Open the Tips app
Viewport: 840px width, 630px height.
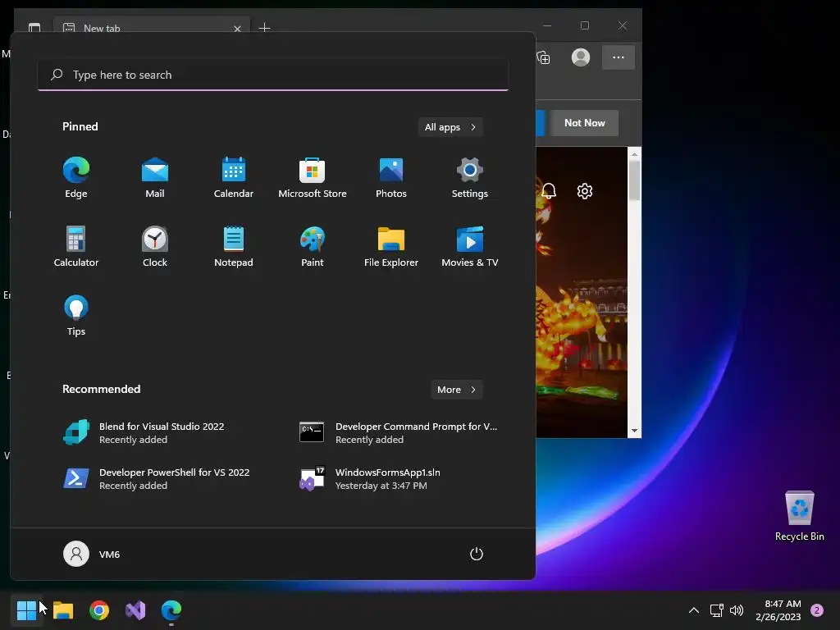pos(76,316)
